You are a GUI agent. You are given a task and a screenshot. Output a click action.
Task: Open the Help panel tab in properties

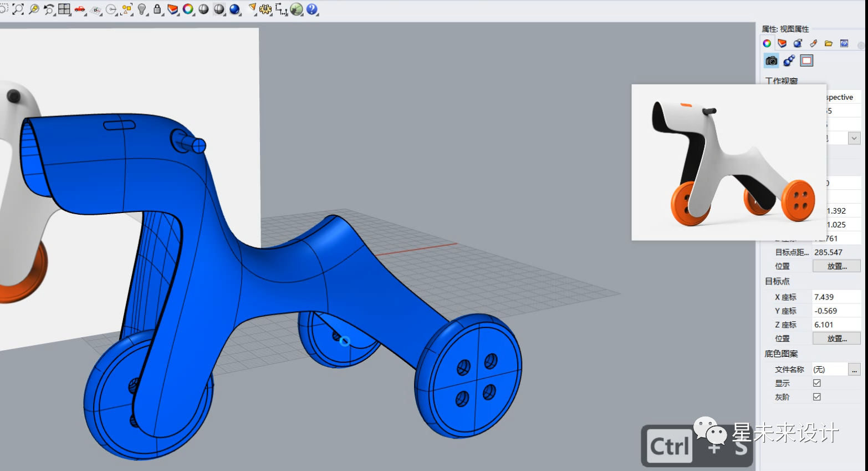point(844,43)
